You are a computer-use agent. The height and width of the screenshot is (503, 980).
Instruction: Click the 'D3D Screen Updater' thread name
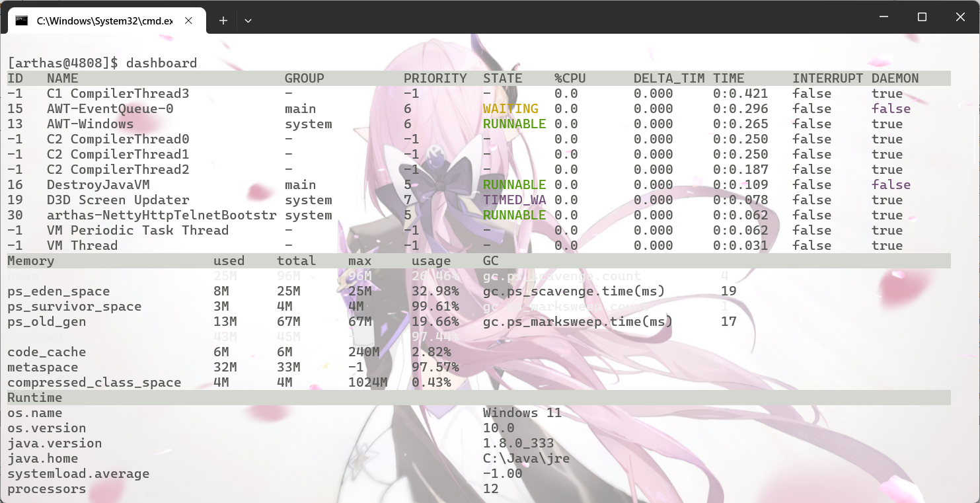click(118, 200)
